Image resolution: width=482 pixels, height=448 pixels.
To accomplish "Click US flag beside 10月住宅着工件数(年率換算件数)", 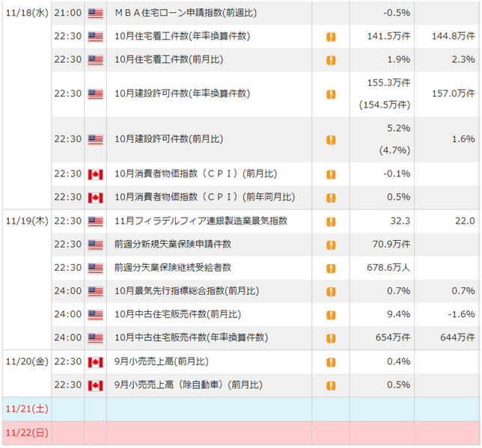I will click(x=95, y=37).
